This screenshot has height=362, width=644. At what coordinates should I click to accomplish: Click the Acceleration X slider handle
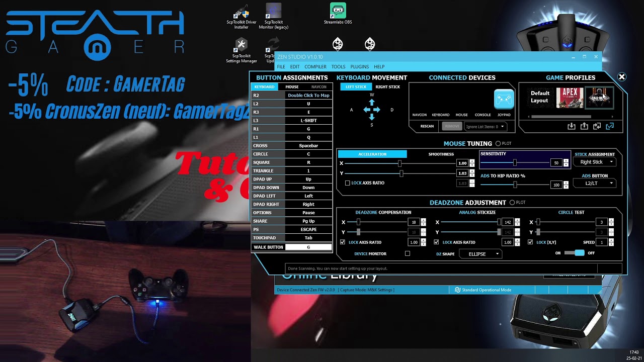[399, 163]
